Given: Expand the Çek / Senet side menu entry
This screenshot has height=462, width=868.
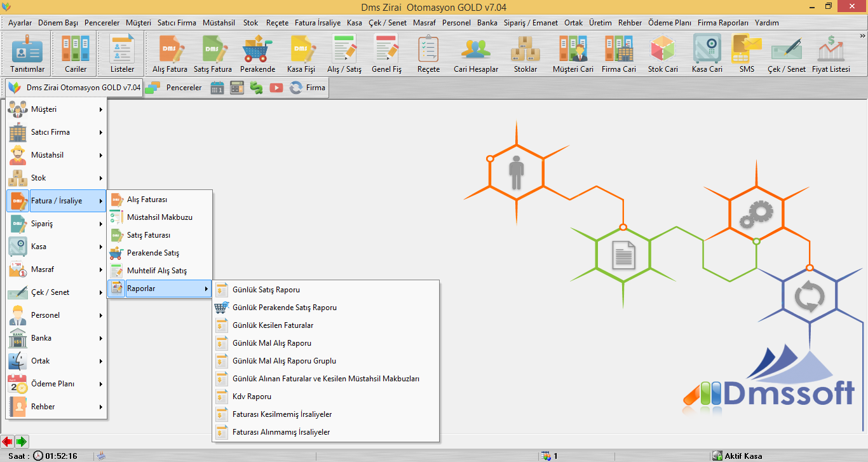Looking at the screenshot, I should tap(56, 292).
